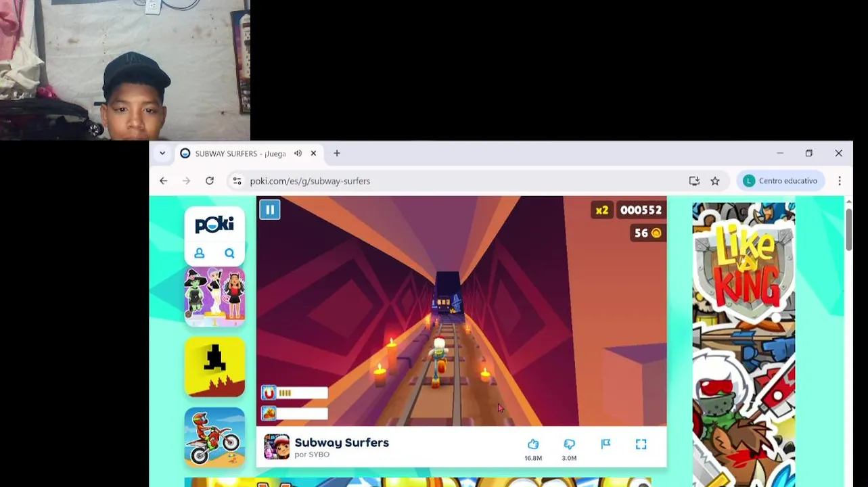Click the 000552 score counter

[641, 210]
